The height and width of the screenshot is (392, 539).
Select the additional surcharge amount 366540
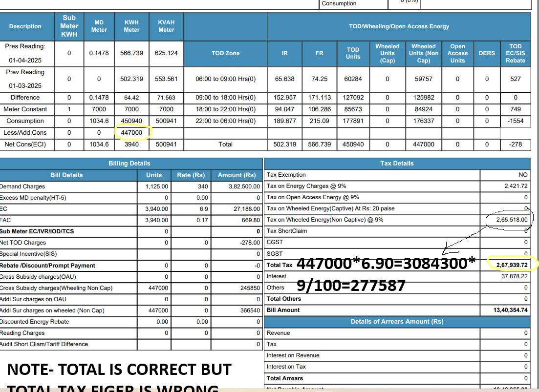250,310
